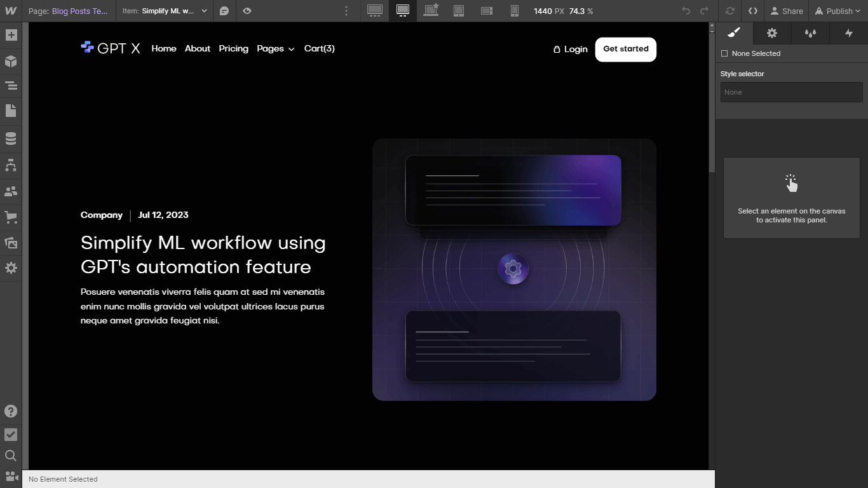Switch to the mobile portrait breakpoint
Viewport: 868px width, 488px height.
(x=514, y=11)
